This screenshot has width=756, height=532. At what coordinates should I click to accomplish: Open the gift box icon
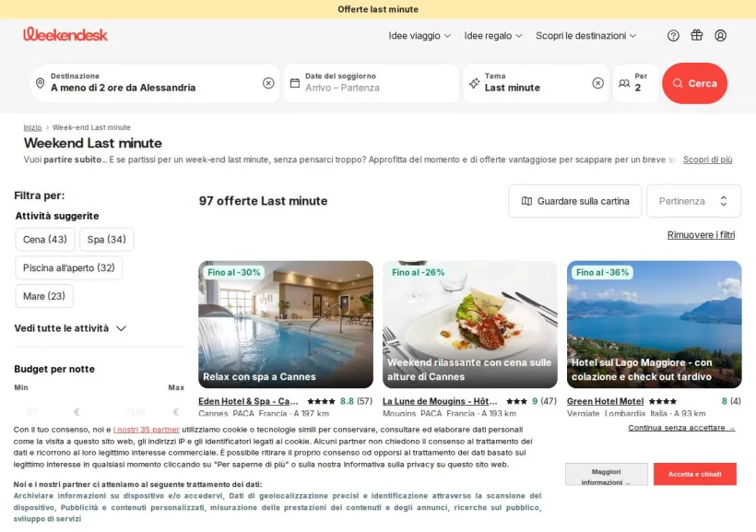coord(697,35)
